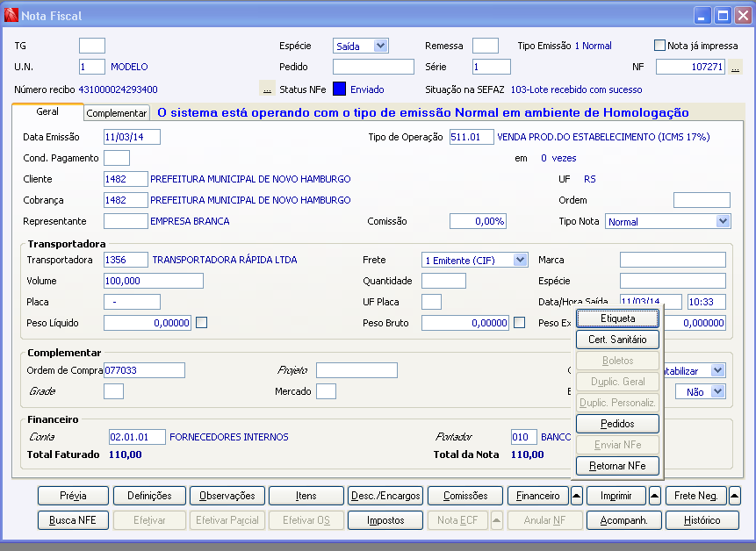This screenshot has width=756, height=551.
Task: Select Cert. Sanitário from the popup menu
Action: pos(617,340)
